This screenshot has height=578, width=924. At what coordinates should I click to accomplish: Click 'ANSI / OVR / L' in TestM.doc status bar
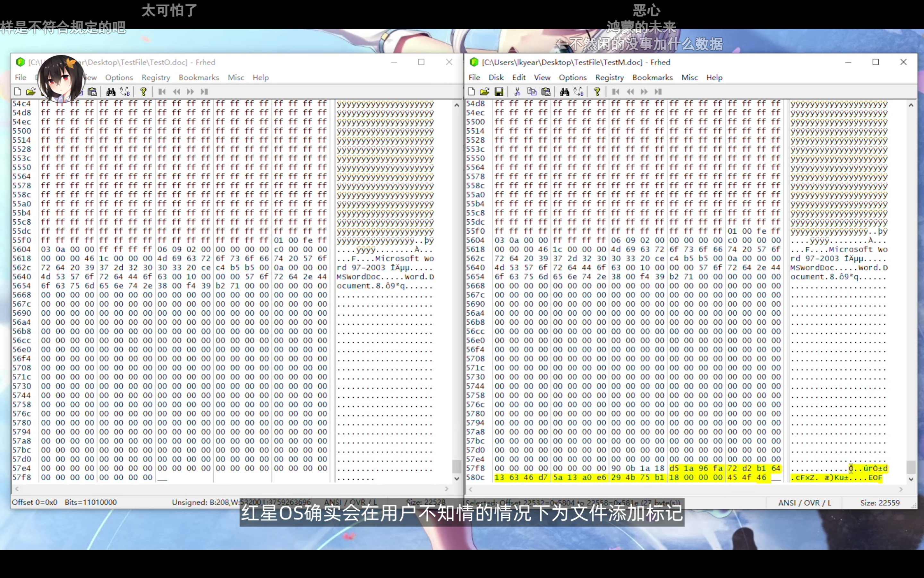click(805, 503)
